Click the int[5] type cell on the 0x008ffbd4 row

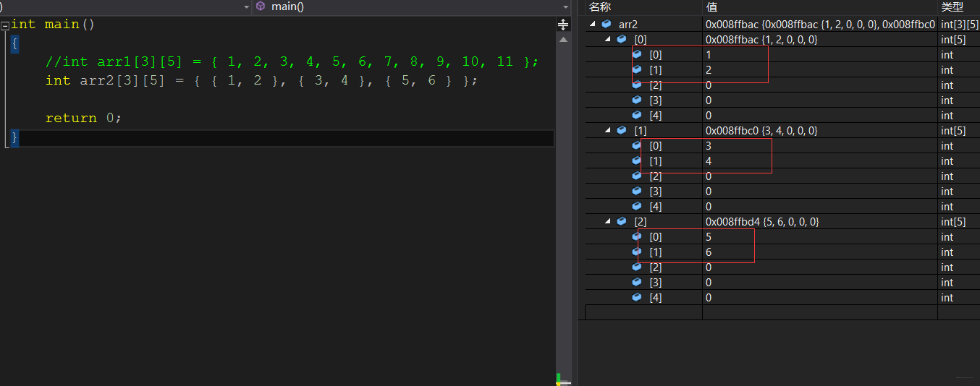click(x=959, y=221)
